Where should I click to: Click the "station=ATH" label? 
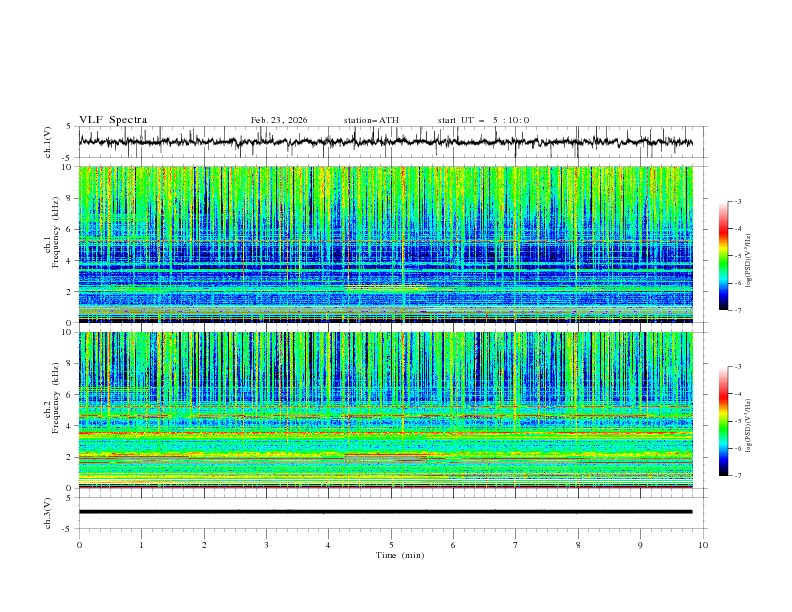pyautogui.click(x=371, y=120)
